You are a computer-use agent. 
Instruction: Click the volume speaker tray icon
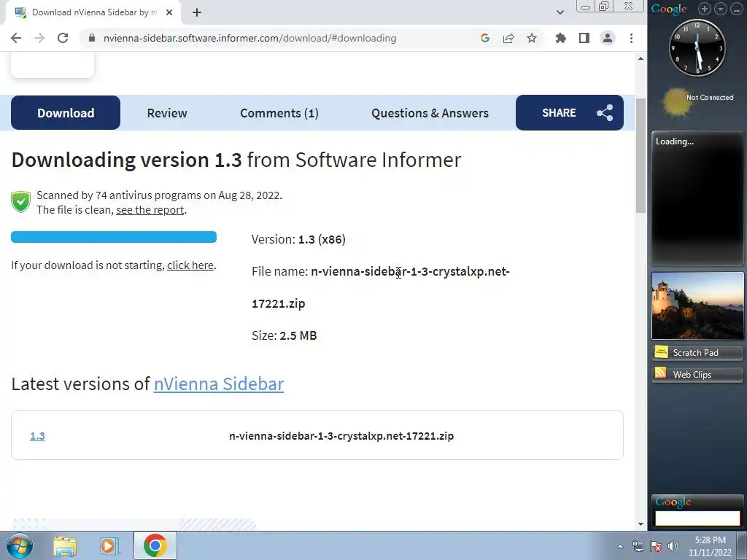pos(673,546)
